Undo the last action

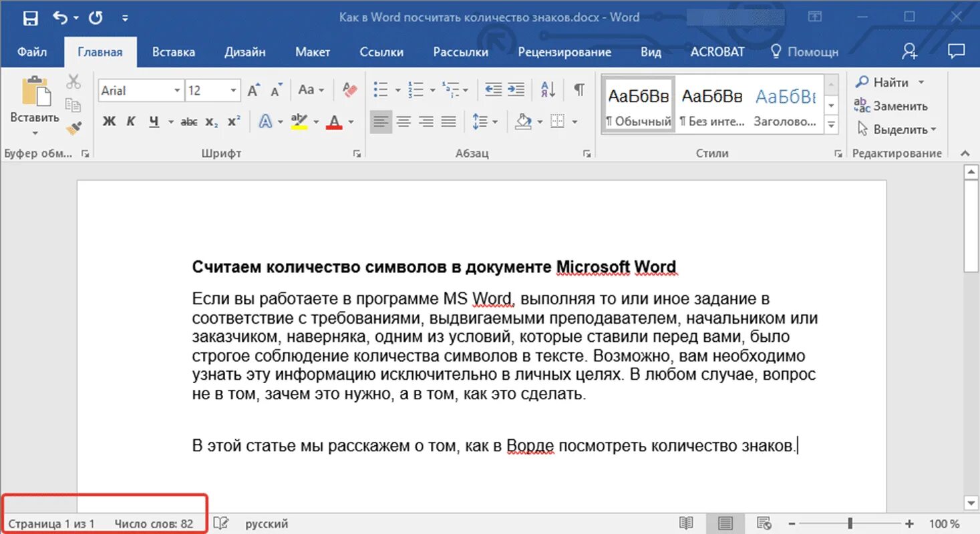61,18
